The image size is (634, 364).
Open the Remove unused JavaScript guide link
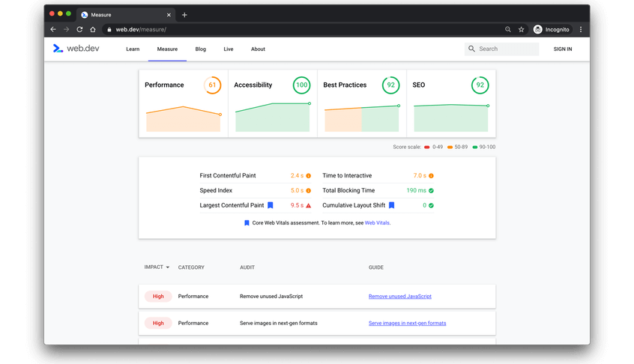pos(399,297)
